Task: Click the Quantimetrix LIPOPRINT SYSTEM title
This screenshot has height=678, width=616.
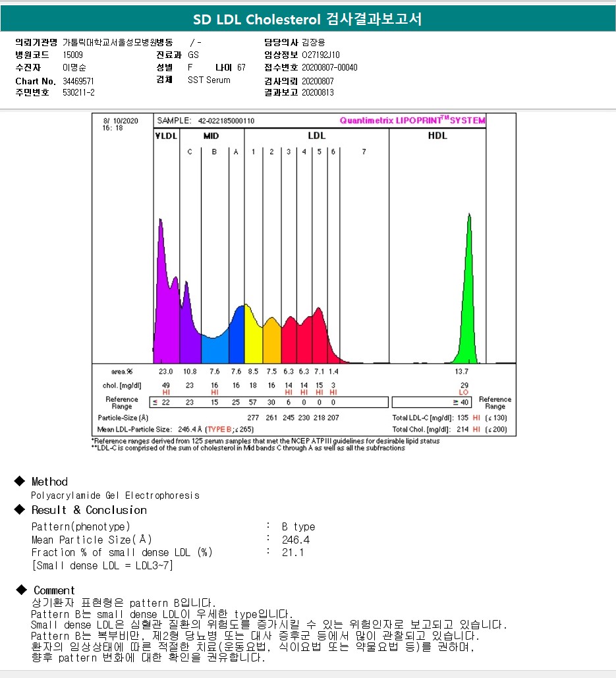Action: 412,120
